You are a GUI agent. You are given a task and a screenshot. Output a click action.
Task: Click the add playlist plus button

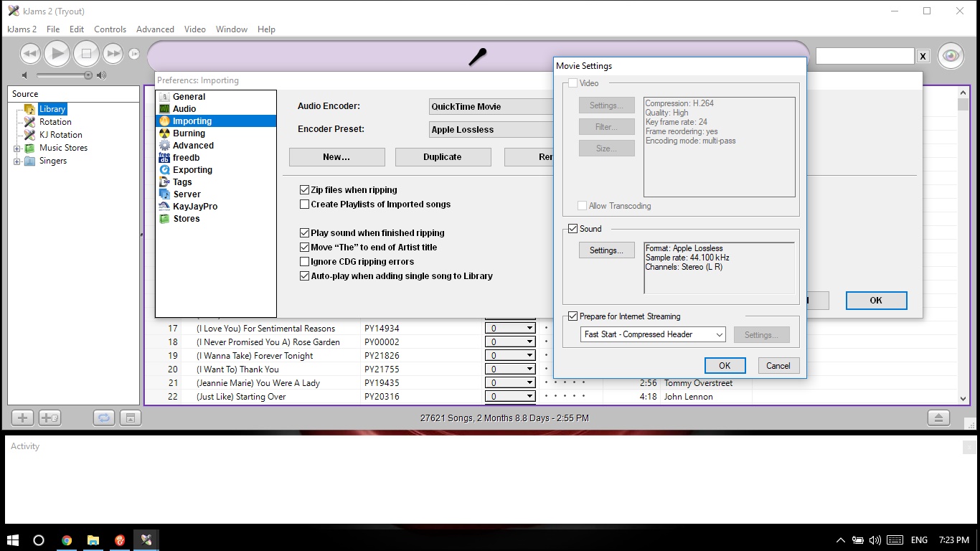22,418
